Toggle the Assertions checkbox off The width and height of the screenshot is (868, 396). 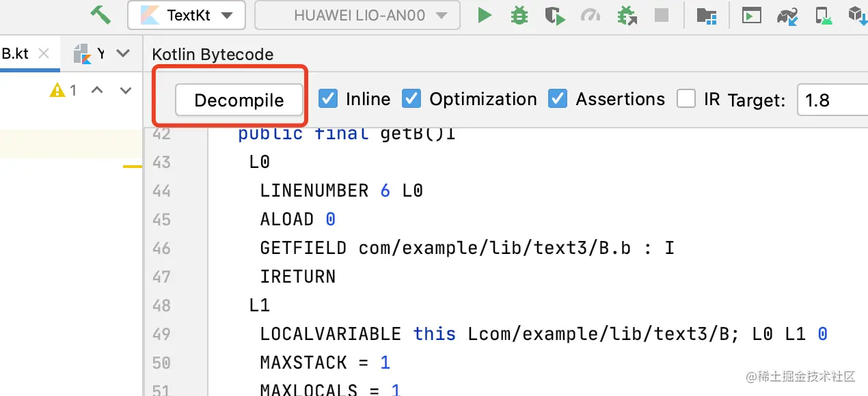[x=558, y=99]
